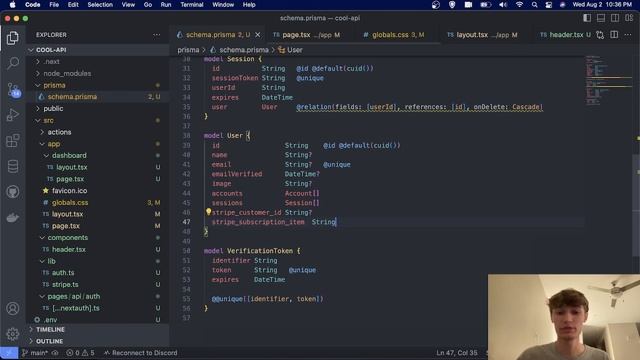Viewport: 640px width, 360px height.
Task: Collapse the src folder
Action: pyautogui.click(x=98, y=120)
